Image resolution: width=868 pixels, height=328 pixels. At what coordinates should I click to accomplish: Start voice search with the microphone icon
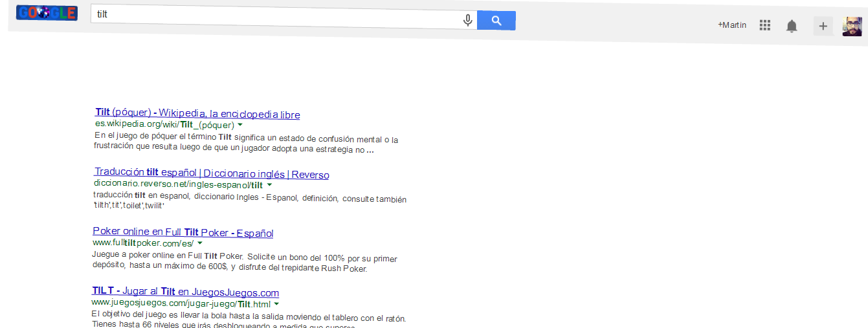(467, 21)
